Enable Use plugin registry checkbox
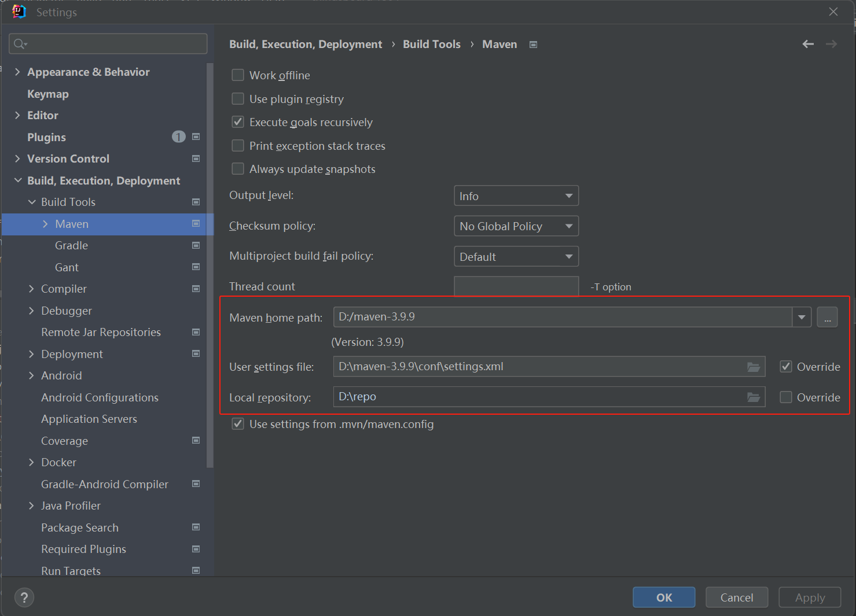Image resolution: width=856 pixels, height=616 pixels. pyautogui.click(x=238, y=99)
